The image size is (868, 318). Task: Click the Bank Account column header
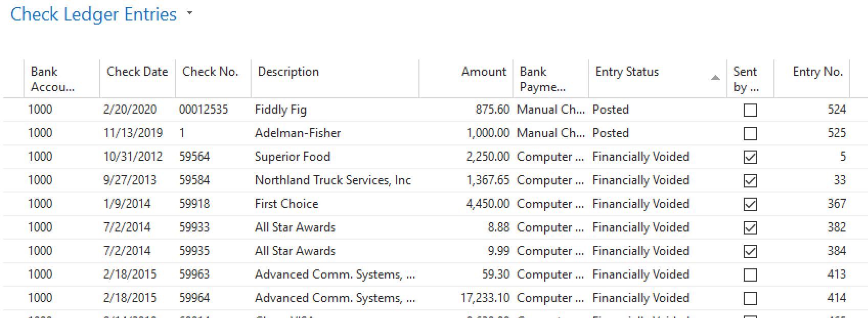tap(52, 79)
